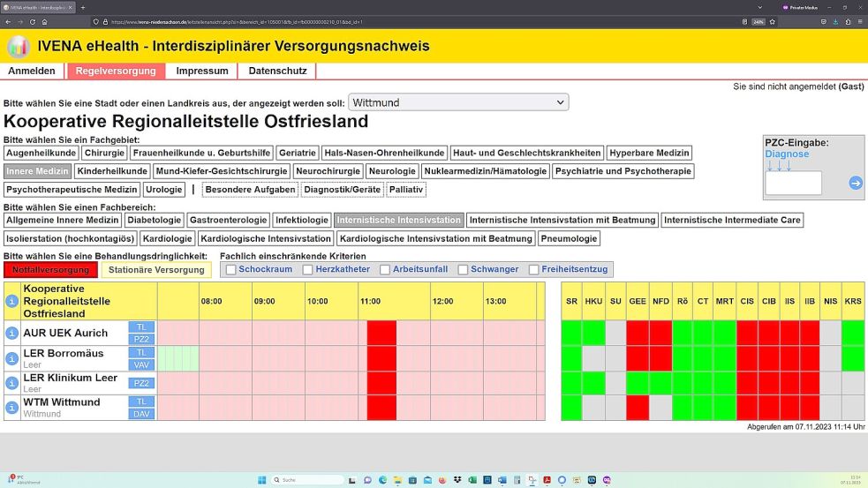Select the IVENA eHealth browser tab
Viewport: 868px width, 488px height.
click(38, 8)
